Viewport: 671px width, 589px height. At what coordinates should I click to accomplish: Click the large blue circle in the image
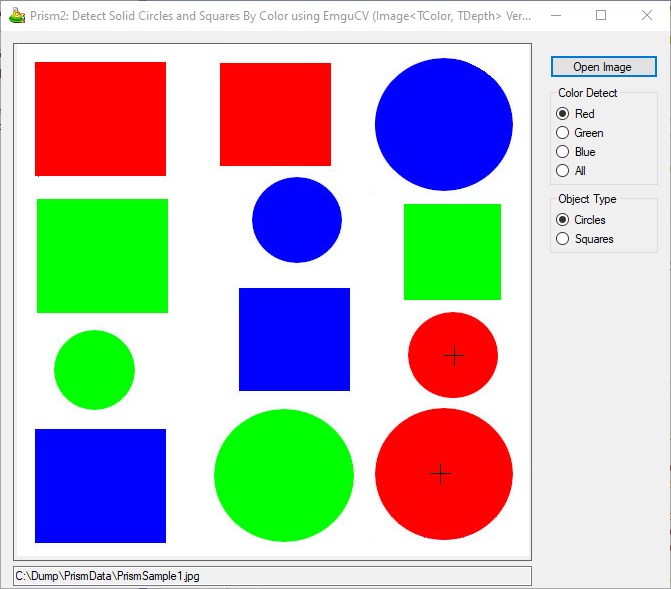pyautogui.click(x=443, y=124)
